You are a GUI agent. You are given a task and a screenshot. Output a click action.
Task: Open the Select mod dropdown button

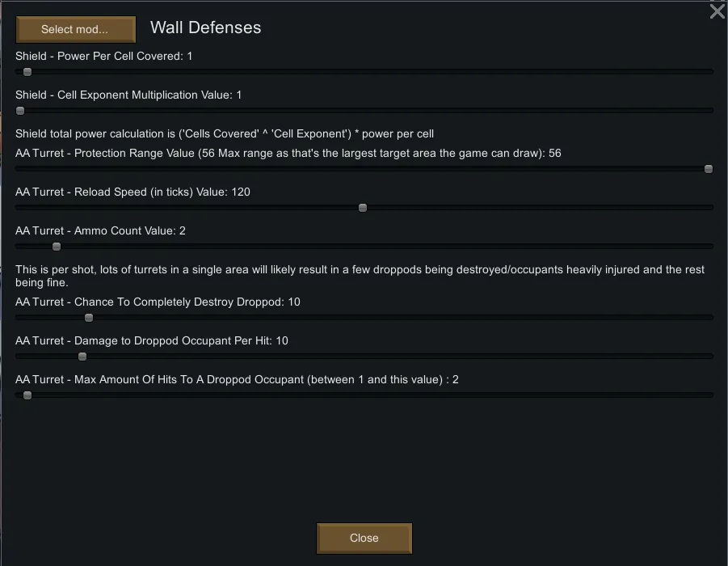click(x=75, y=30)
